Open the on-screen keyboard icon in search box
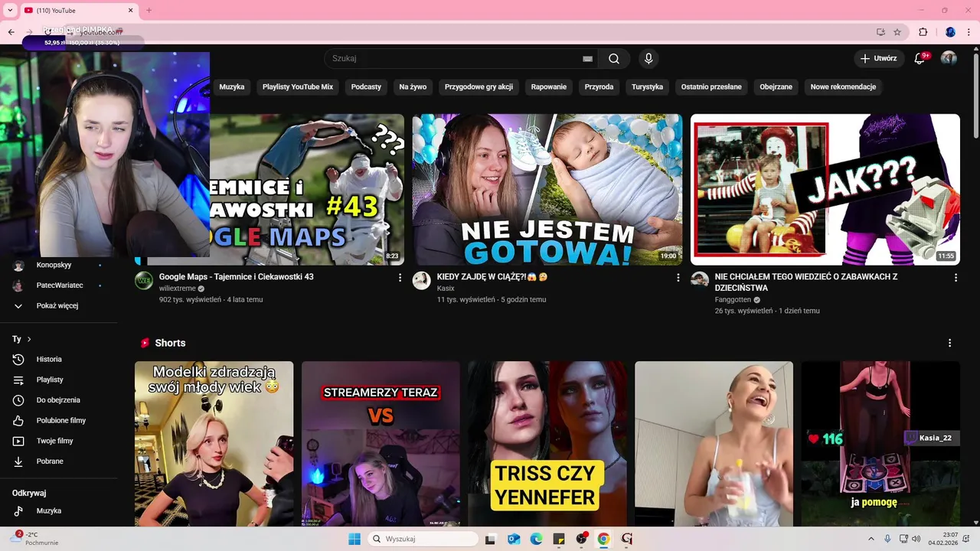980x551 pixels. coord(587,58)
